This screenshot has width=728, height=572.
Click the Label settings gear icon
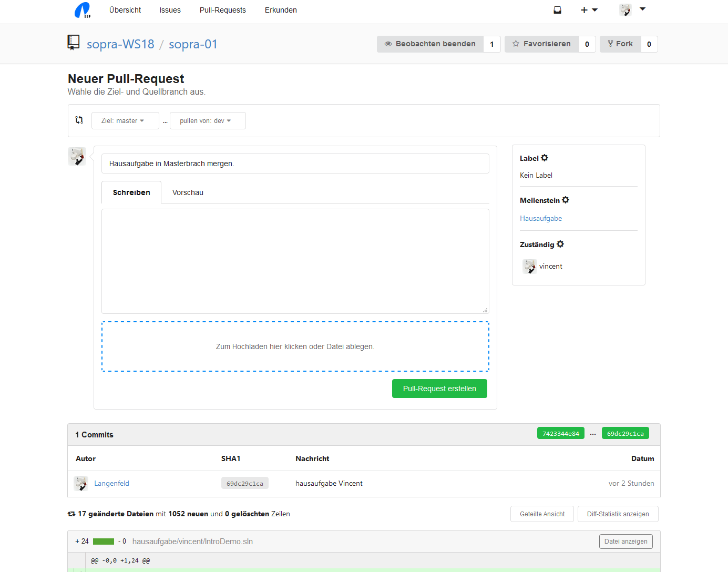(x=545, y=158)
